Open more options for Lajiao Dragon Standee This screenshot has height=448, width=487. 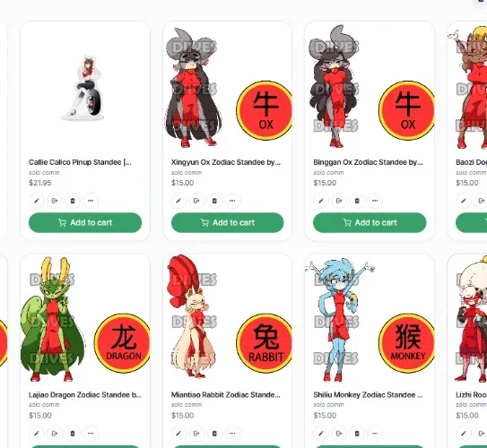coord(91,433)
